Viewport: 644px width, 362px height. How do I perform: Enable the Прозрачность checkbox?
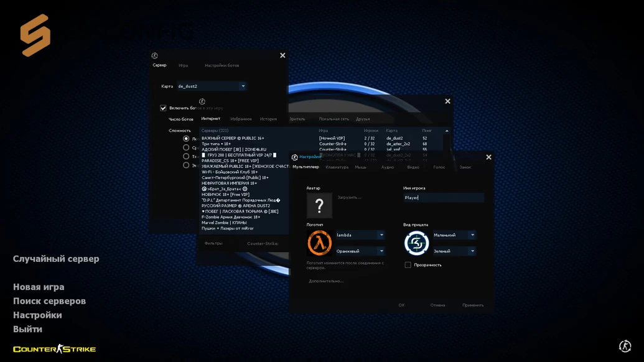408,265
